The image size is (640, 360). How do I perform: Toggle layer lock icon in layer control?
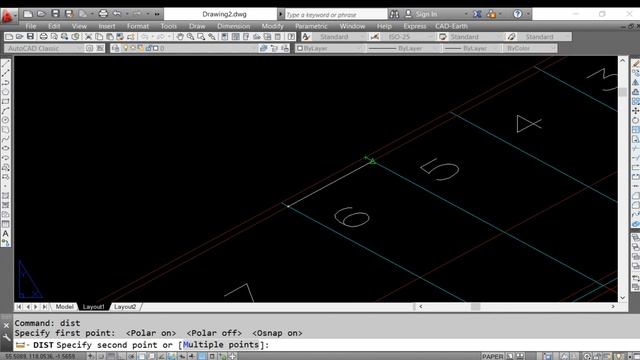(148, 48)
